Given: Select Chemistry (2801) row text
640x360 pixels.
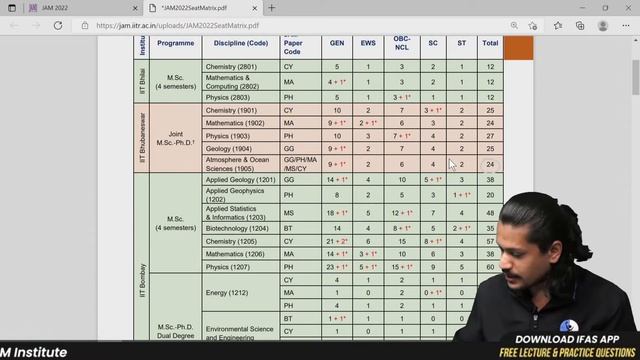Looking at the screenshot, I should (x=231, y=67).
